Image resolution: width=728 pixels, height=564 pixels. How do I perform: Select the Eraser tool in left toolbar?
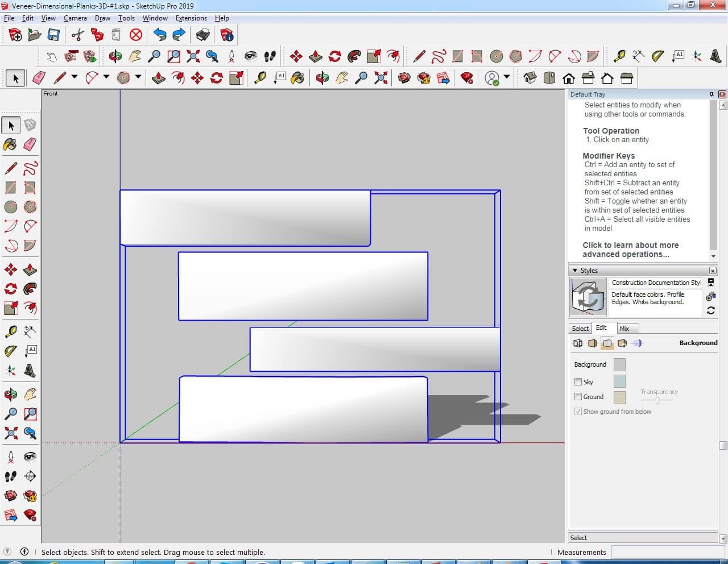coord(30,144)
